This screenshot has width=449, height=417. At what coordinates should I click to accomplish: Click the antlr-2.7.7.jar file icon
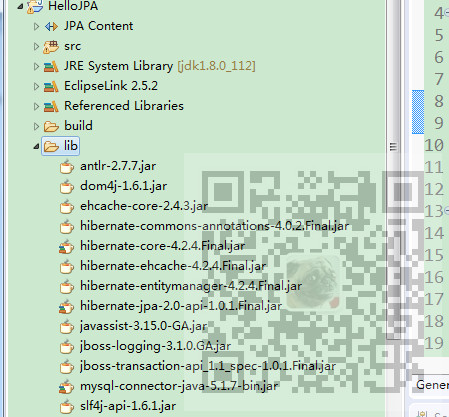67,166
